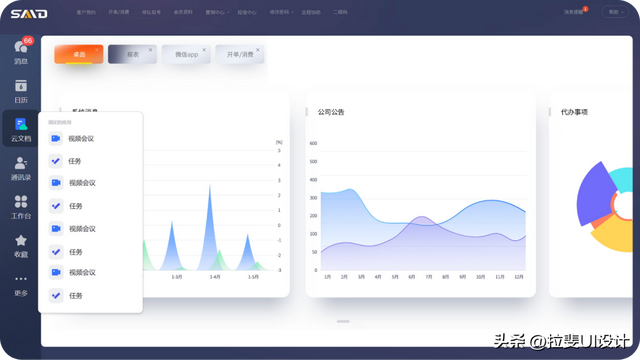Image resolution: width=640 pixels, height=360 pixels.
Task: Click the SAAD logo
Action: click(x=29, y=14)
